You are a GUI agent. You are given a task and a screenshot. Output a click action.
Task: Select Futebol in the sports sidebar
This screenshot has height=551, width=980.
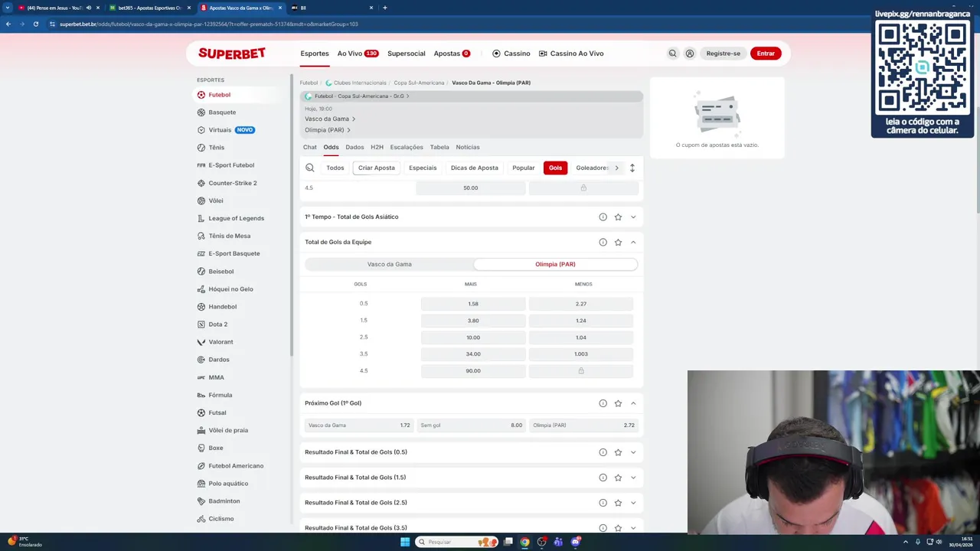(x=219, y=95)
